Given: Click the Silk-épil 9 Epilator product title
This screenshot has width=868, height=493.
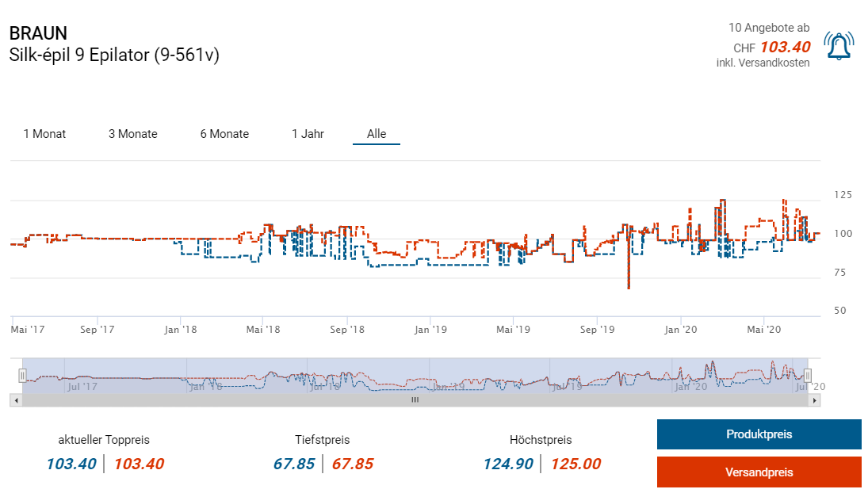Looking at the screenshot, I should point(114,55).
